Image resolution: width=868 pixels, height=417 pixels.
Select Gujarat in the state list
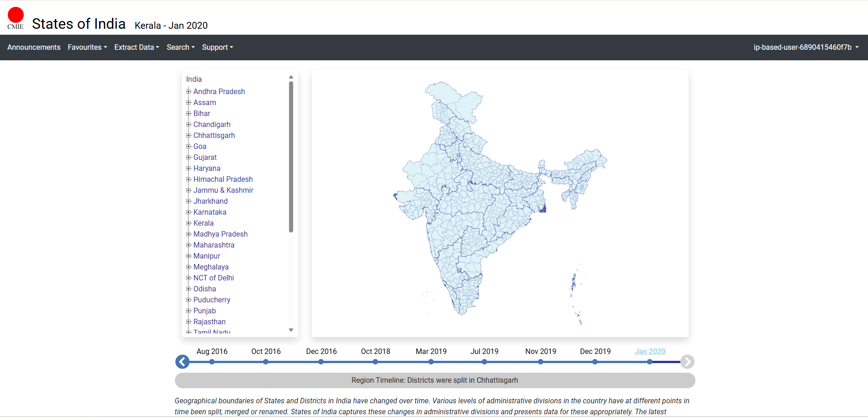click(x=205, y=157)
